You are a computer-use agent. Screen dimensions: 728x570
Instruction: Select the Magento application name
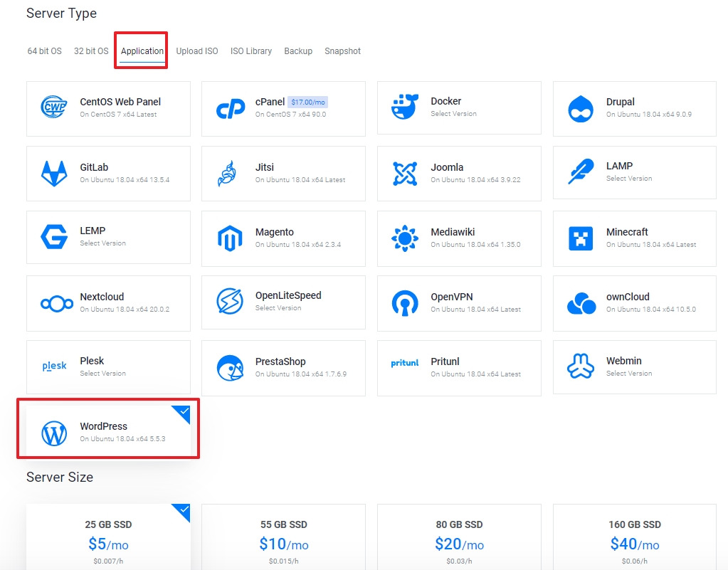pos(275,232)
